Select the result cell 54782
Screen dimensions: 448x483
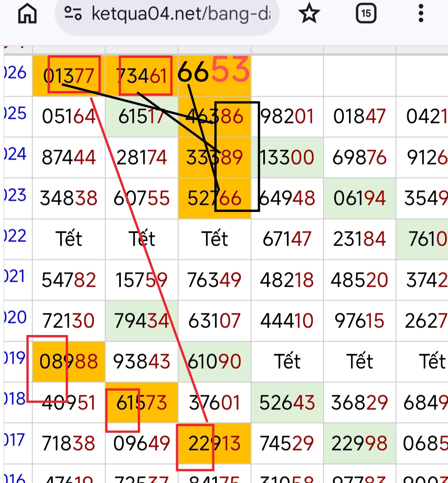tap(69, 280)
